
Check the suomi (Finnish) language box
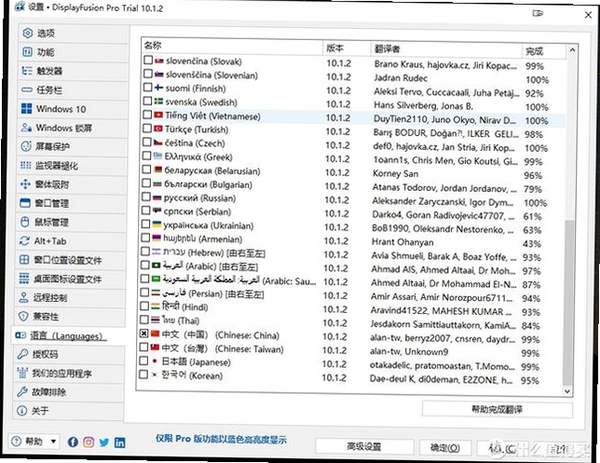(148, 88)
